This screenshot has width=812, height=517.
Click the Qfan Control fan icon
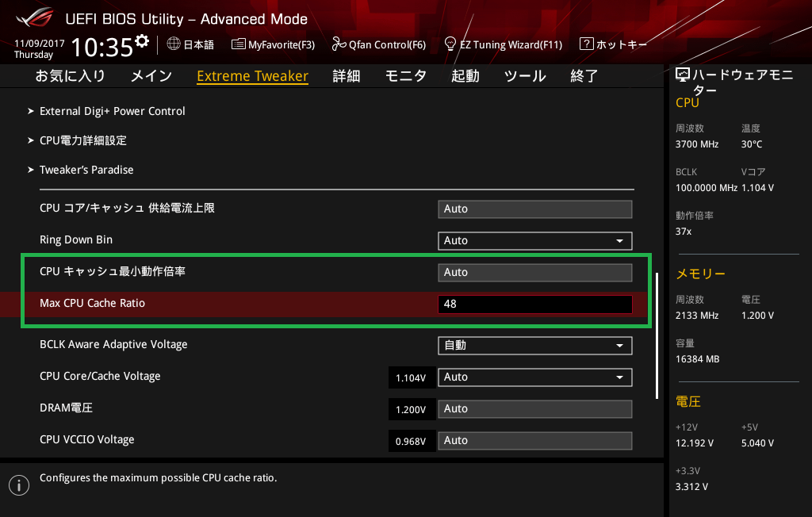tap(339, 44)
